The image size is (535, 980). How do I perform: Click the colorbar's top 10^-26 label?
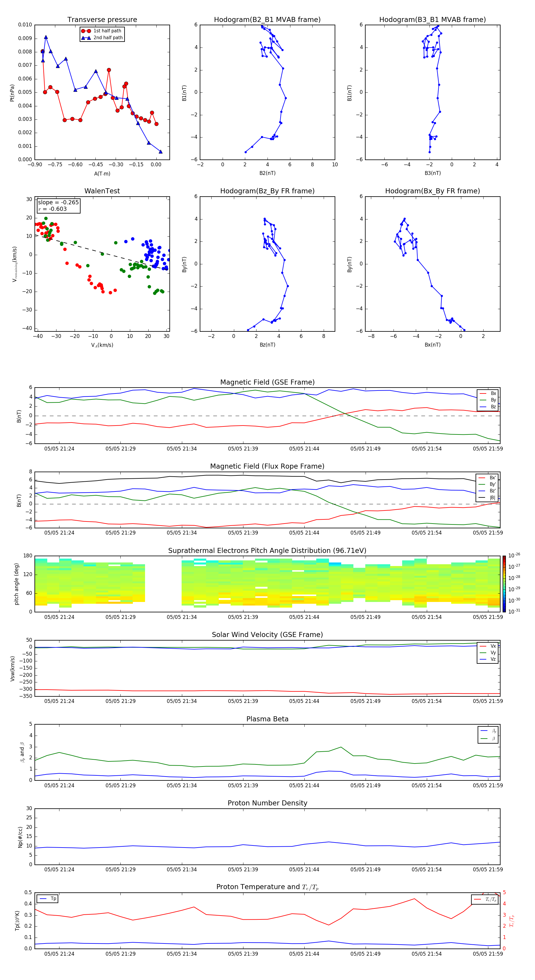tap(514, 555)
